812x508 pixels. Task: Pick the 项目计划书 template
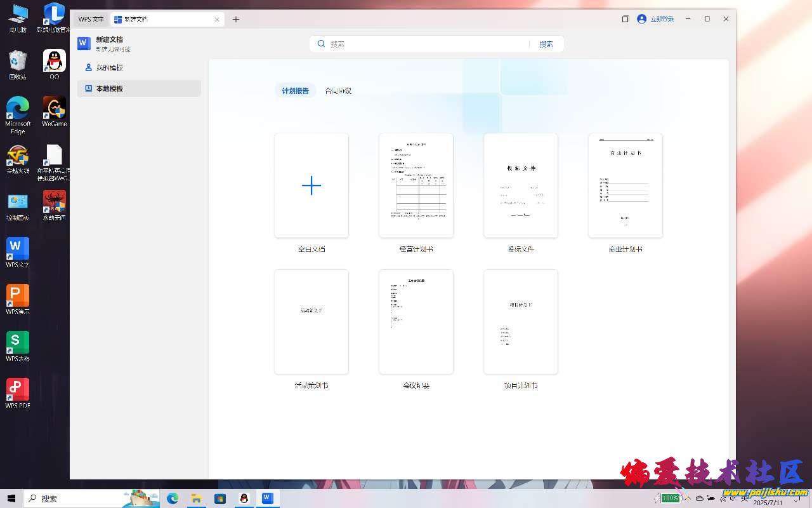point(520,322)
